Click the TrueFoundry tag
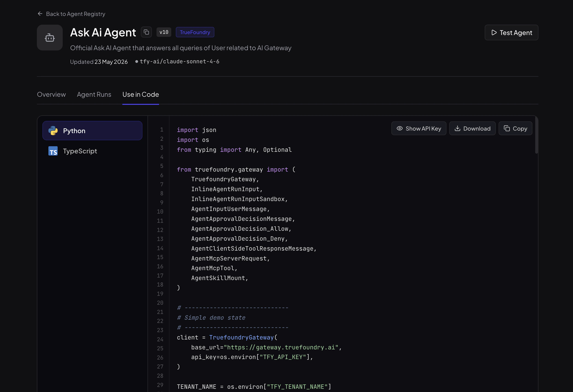The height and width of the screenshot is (392, 573). 195,32
